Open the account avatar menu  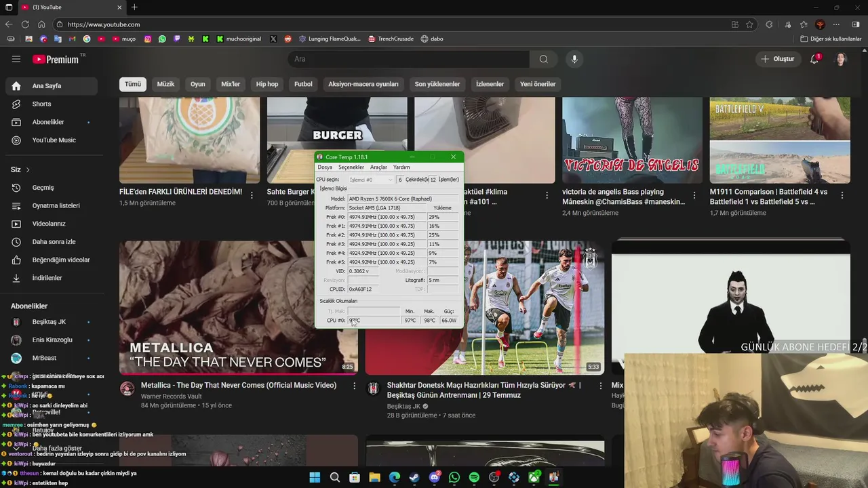pyautogui.click(x=841, y=59)
